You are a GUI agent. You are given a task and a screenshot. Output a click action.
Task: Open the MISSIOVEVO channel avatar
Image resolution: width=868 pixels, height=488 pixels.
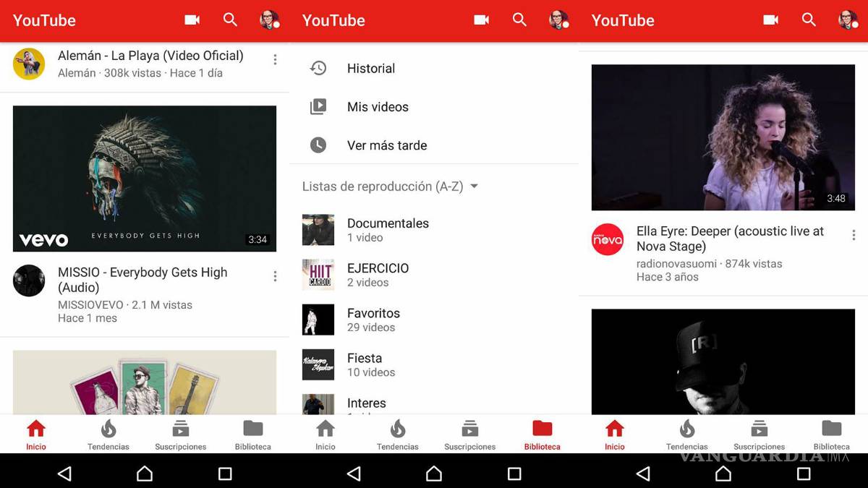coord(29,281)
